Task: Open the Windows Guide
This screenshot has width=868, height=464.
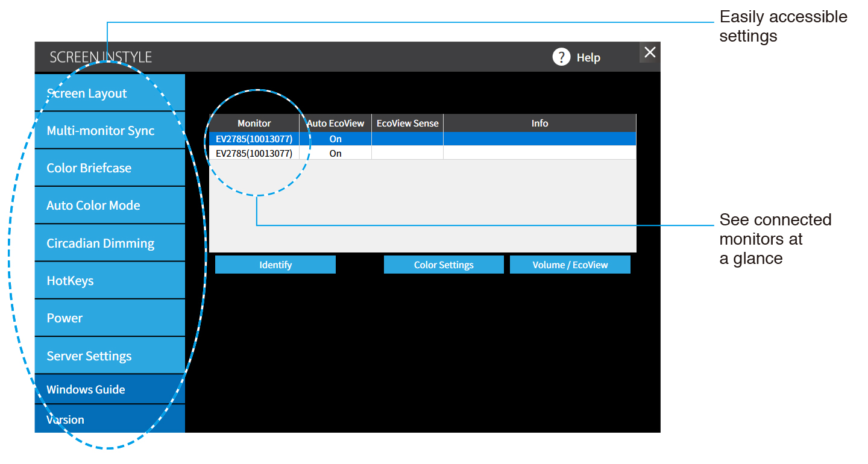Action: pos(110,389)
